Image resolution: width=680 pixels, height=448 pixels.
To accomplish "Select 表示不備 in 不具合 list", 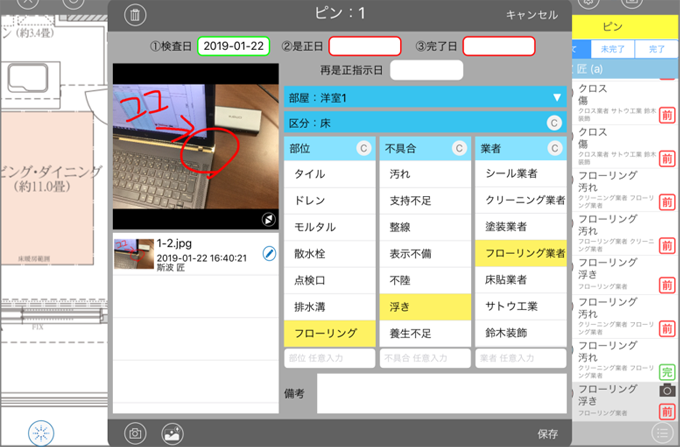I will 425,253.
